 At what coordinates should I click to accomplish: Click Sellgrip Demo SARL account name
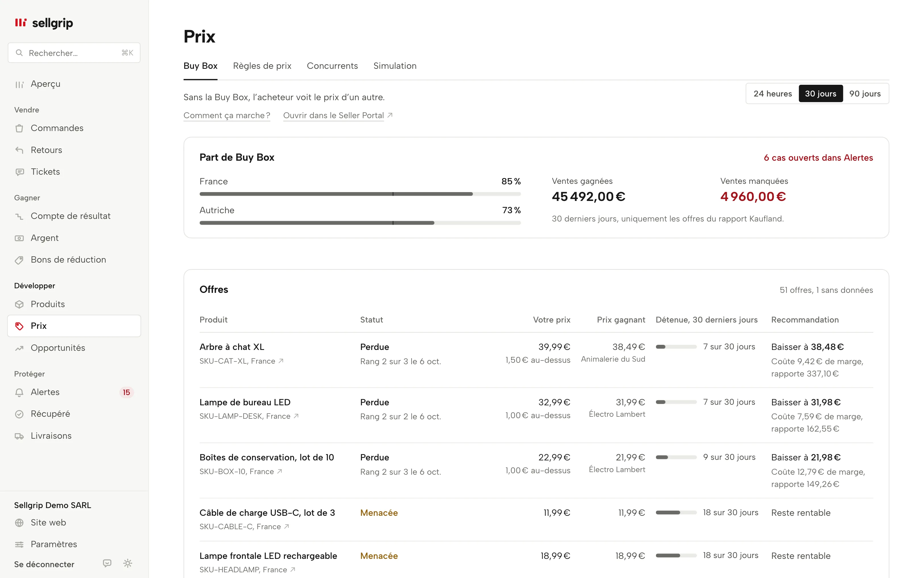point(53,506)
